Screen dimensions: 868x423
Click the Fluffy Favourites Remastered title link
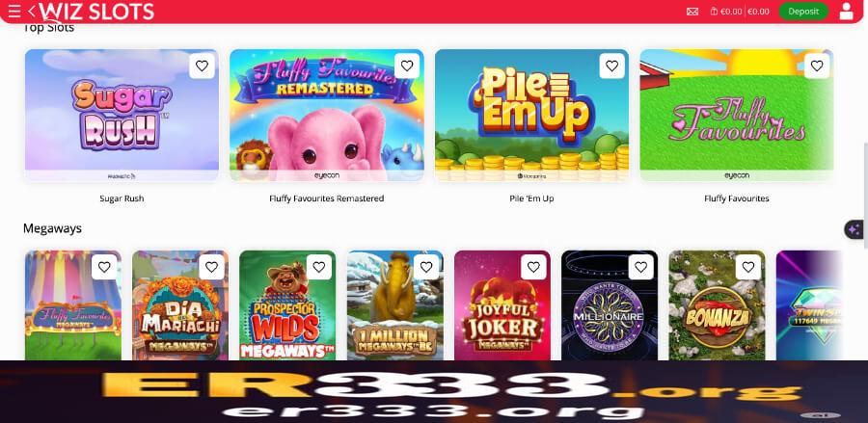[x=327, y=198]
